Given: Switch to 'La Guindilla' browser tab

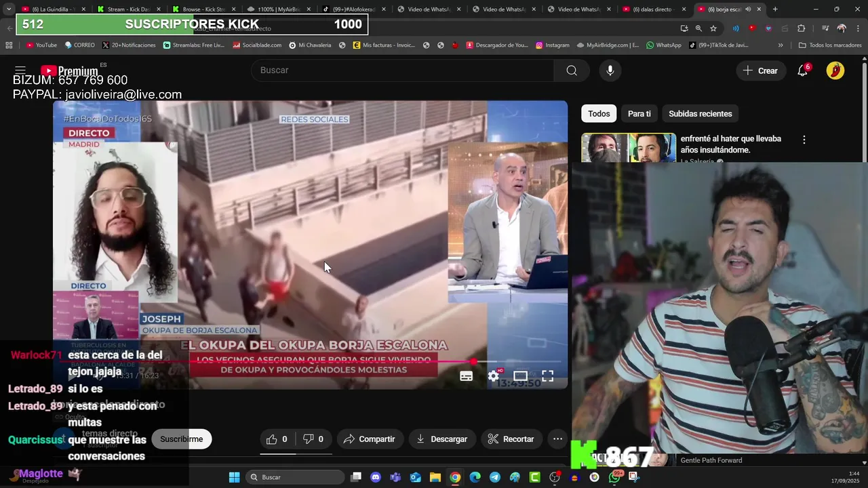Looking at the screenshot, I should [53, 9].
